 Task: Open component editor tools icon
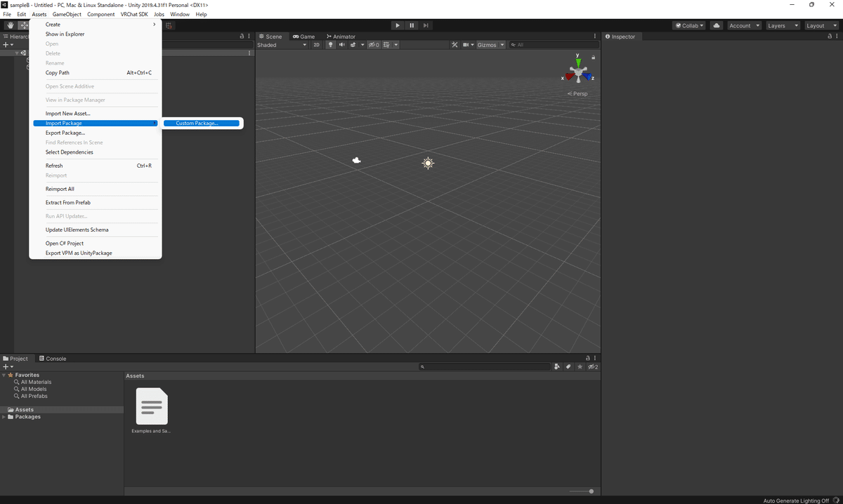click(x=455, y=45)
